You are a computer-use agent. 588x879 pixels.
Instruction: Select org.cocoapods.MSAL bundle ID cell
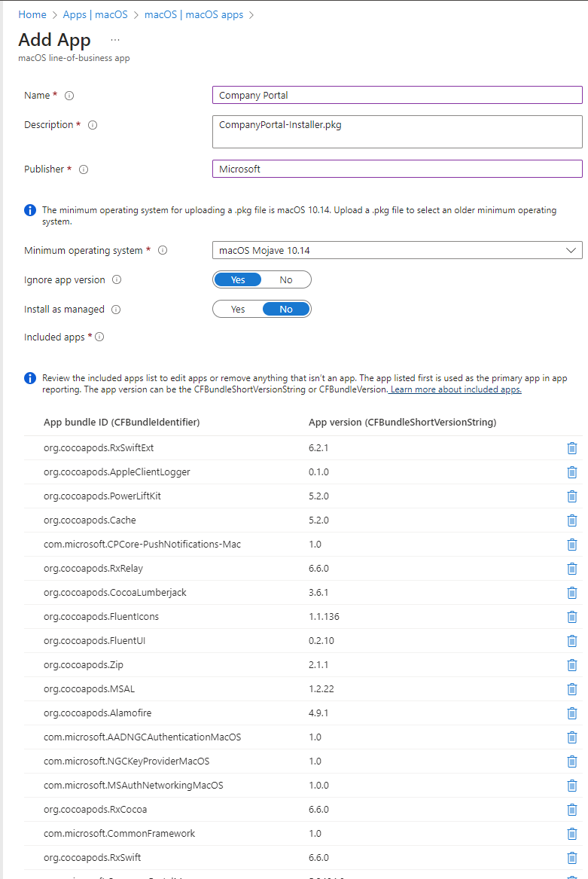[89, 689]
